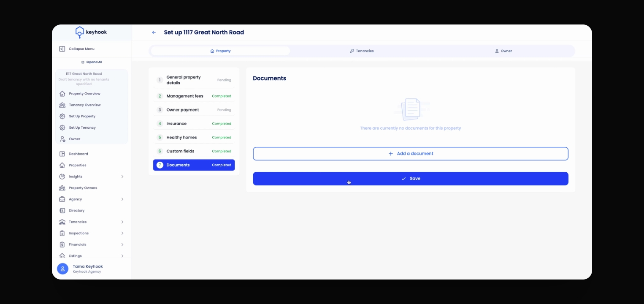Expand the Agency submenu chevron
Screen dimensions: 644x304
(x=122, y=199)
